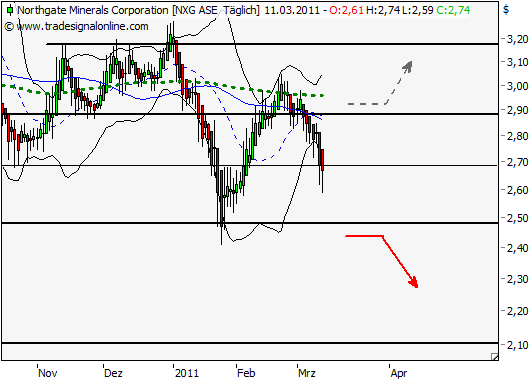Viewport: 531px width, 380px height.
Task: Click the close value C:2,74
Action: [453, 10]
